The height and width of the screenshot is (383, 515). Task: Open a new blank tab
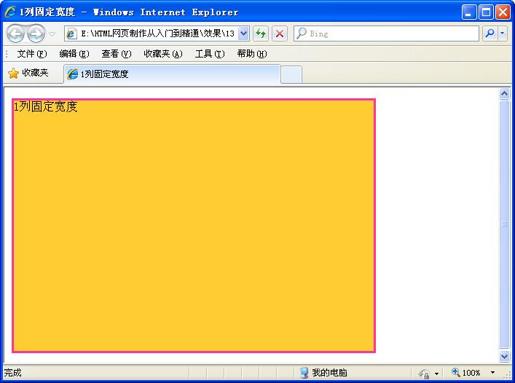[291, 74]
